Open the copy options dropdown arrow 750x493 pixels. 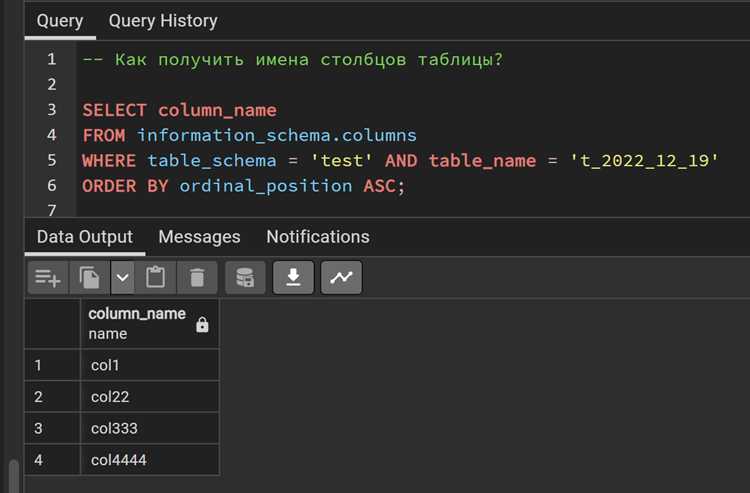tap(122, 277)
